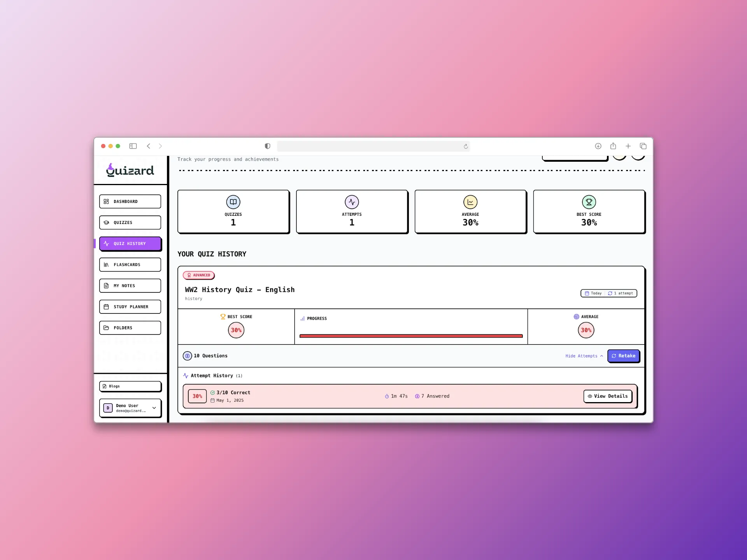Click the Best Score trophy icon
The height and width of the screenshot is (560, 747).
pyautogui.click(x=589, y=202)
